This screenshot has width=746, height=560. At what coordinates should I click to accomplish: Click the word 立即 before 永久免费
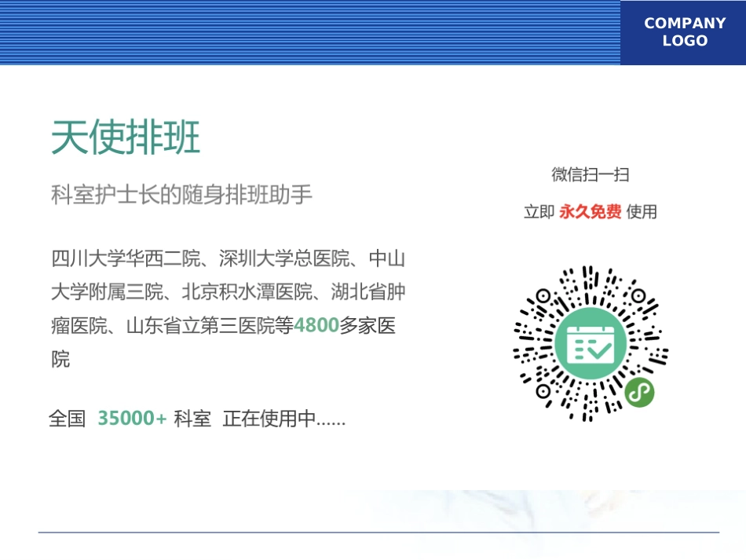(x=539, y=212)
